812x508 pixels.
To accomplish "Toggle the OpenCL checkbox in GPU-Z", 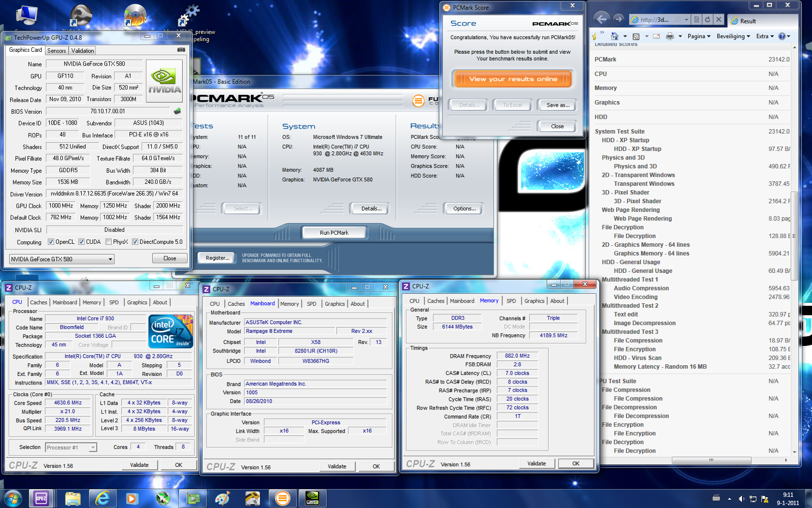I will pos(51,242).
